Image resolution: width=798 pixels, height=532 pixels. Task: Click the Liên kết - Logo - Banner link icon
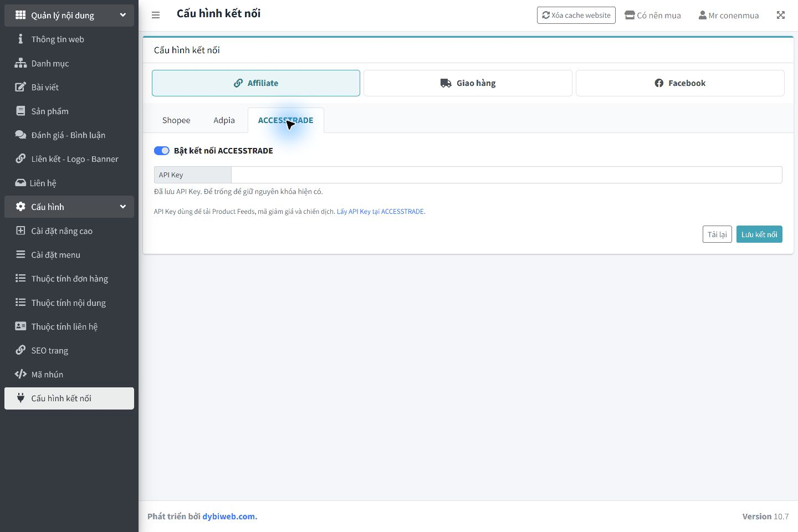click(21, 158)
